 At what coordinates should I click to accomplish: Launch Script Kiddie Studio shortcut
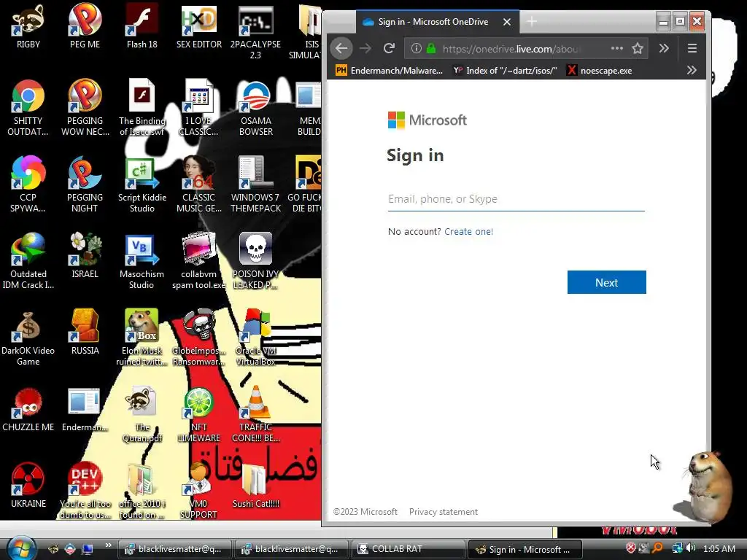142,184
